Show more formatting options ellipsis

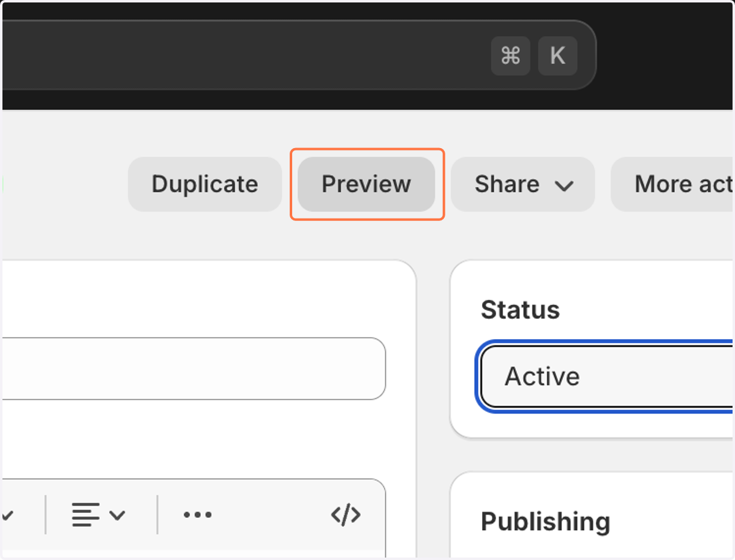(197, 515)
